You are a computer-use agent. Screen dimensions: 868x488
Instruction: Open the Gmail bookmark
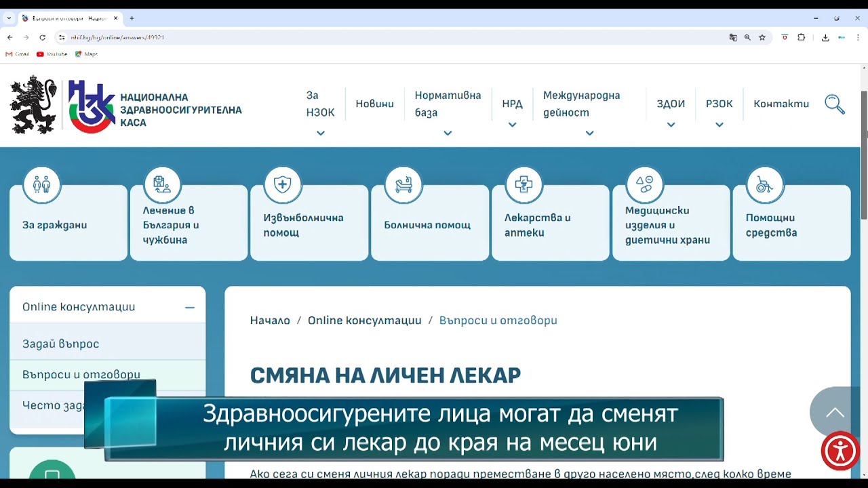[18, 54]
